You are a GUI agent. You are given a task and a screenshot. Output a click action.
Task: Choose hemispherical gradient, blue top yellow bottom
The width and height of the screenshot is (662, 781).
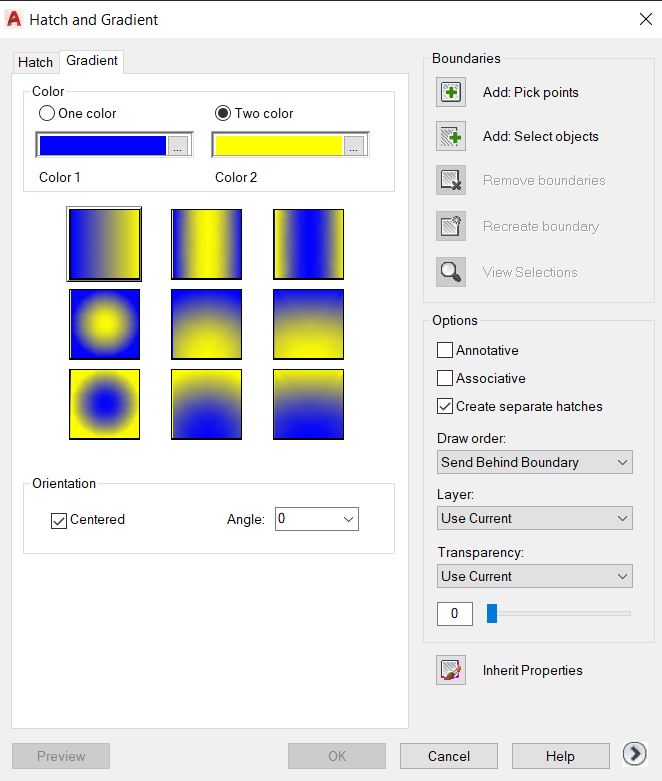click(206, 324)
